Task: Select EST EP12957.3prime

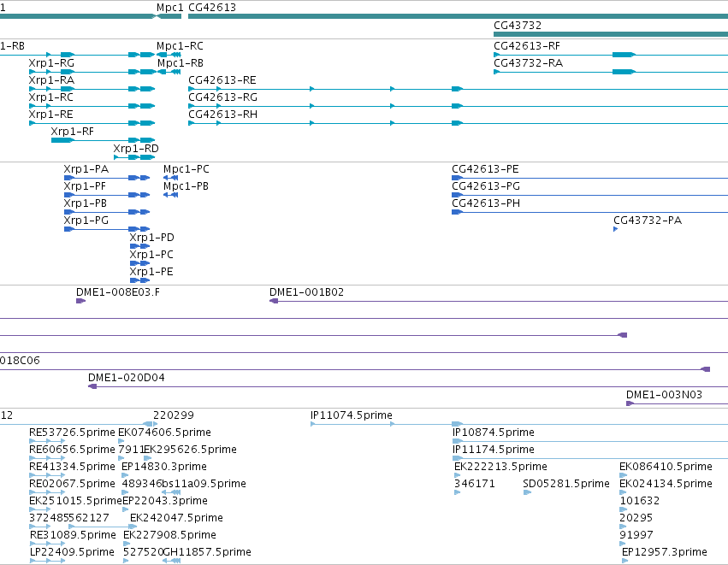Action: tap(665, 553)
